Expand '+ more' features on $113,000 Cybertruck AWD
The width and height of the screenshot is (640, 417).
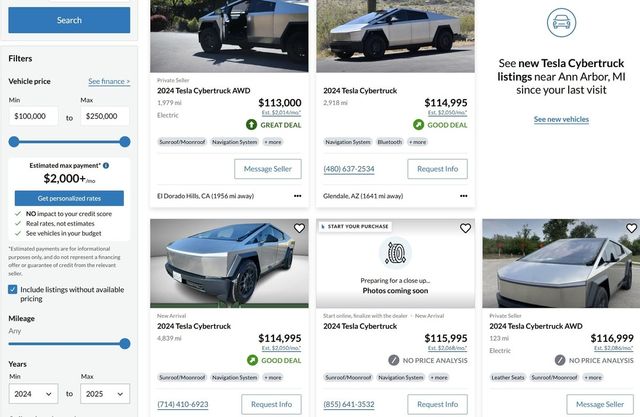[x=273, y=142]
